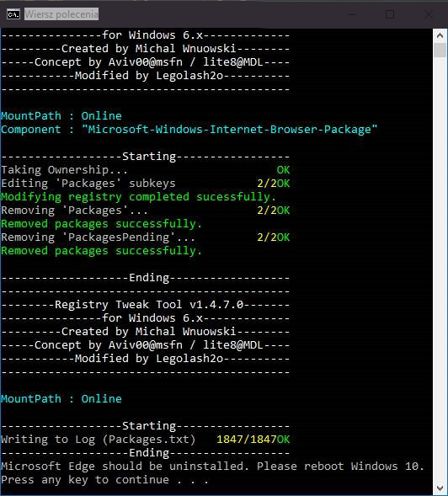Click 'Registry Tweak Tool v1.4.7.0' line

pos(146,305)
